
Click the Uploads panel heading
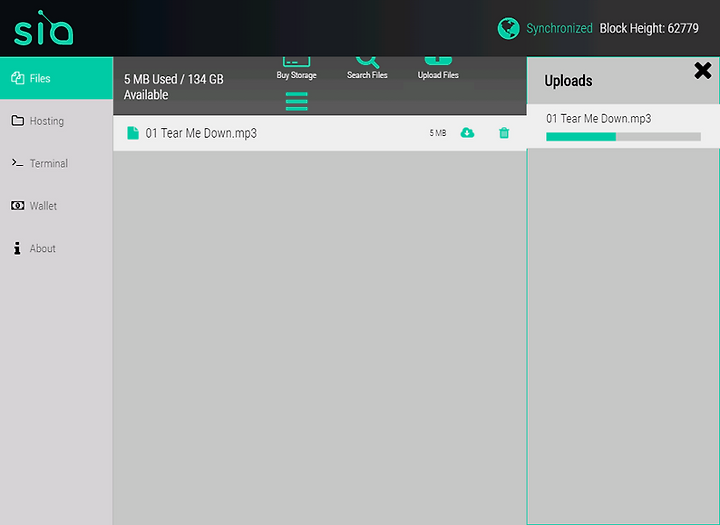tap(568, 81)
